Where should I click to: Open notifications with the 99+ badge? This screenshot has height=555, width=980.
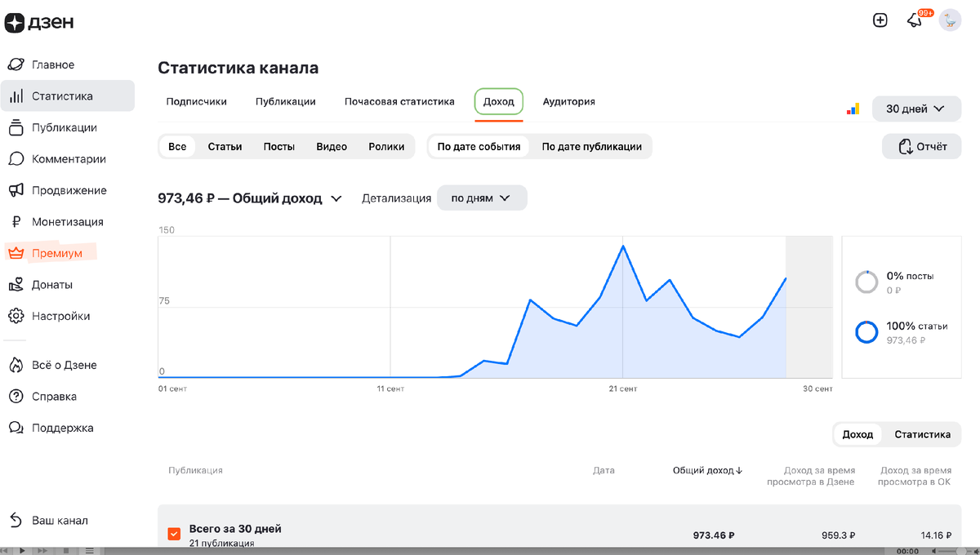click(x=916, y=20)
